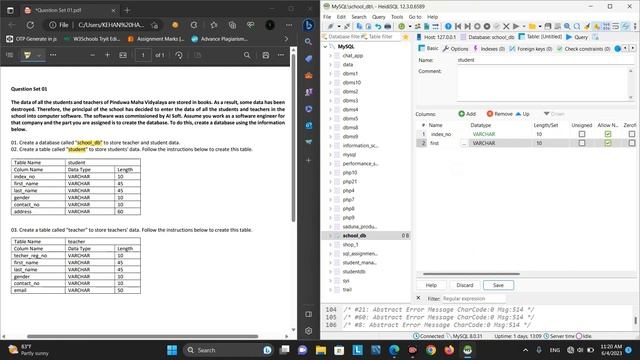
Task: Click the connect session manager icon in HeidiSQL
Action: click(x=330, y=26)
